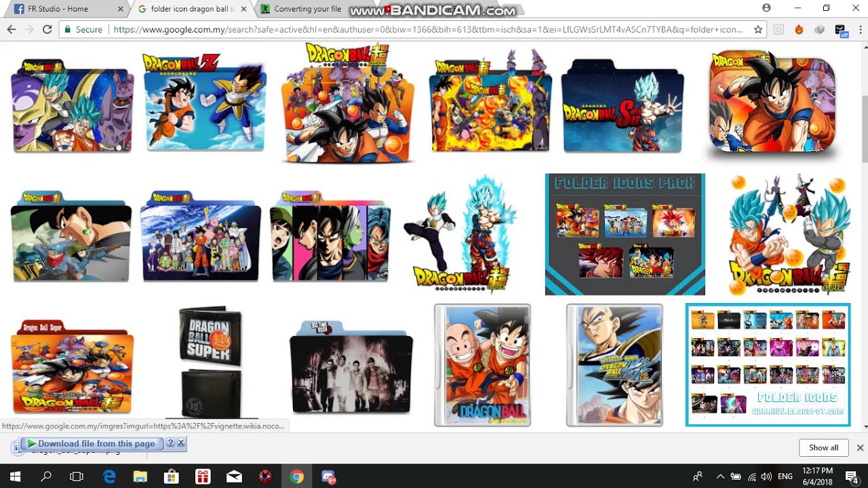868x488 pixels.
Task: Open the folder image with group above Earth
Action: [x=200, y=237]
